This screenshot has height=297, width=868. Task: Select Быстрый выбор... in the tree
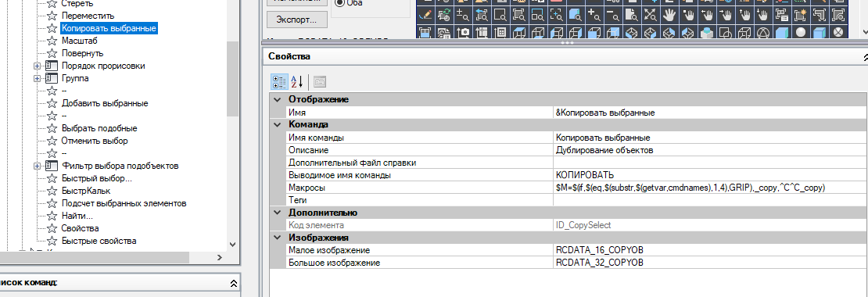click(97, 178)
